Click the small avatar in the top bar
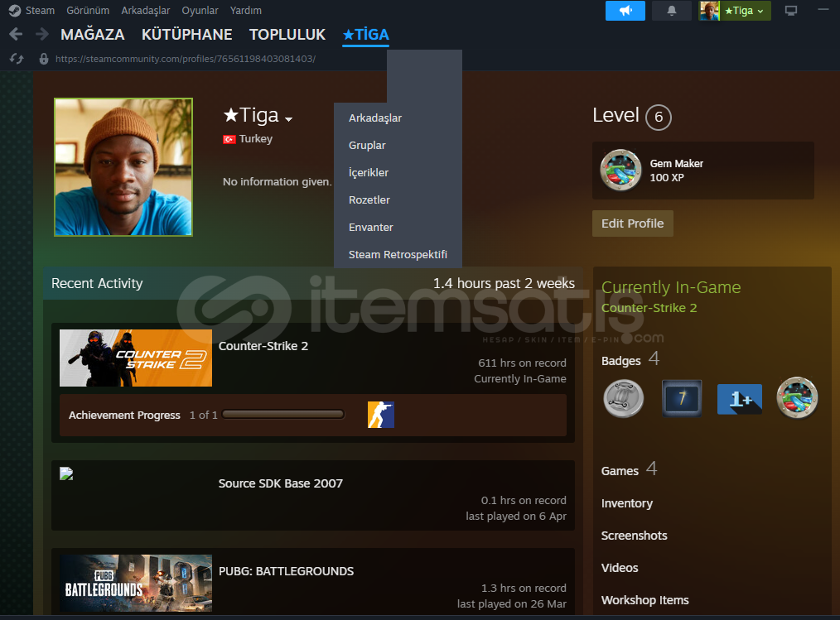 [x=709, y=11]
